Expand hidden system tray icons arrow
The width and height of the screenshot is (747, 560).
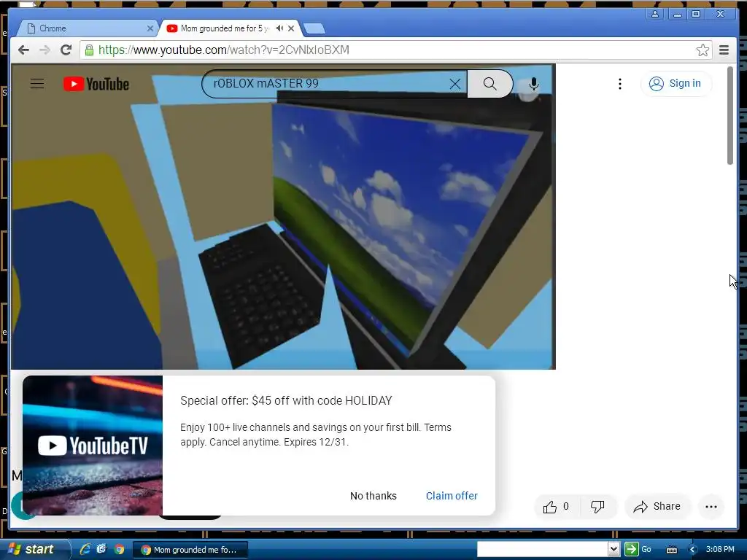[693, 550]
